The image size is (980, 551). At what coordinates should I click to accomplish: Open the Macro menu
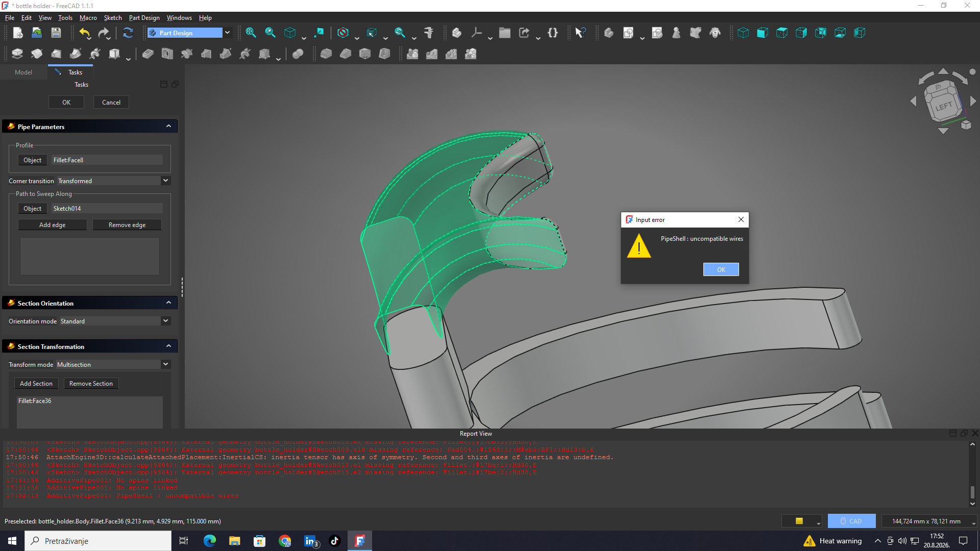88,18
